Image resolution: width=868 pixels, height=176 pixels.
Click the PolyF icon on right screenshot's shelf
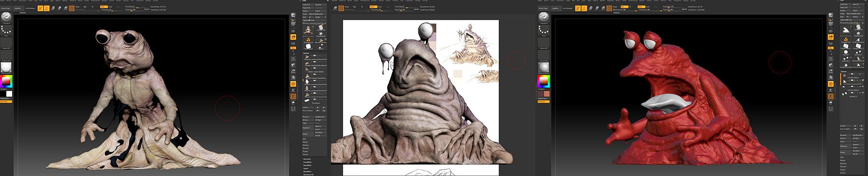pos(830,83)
